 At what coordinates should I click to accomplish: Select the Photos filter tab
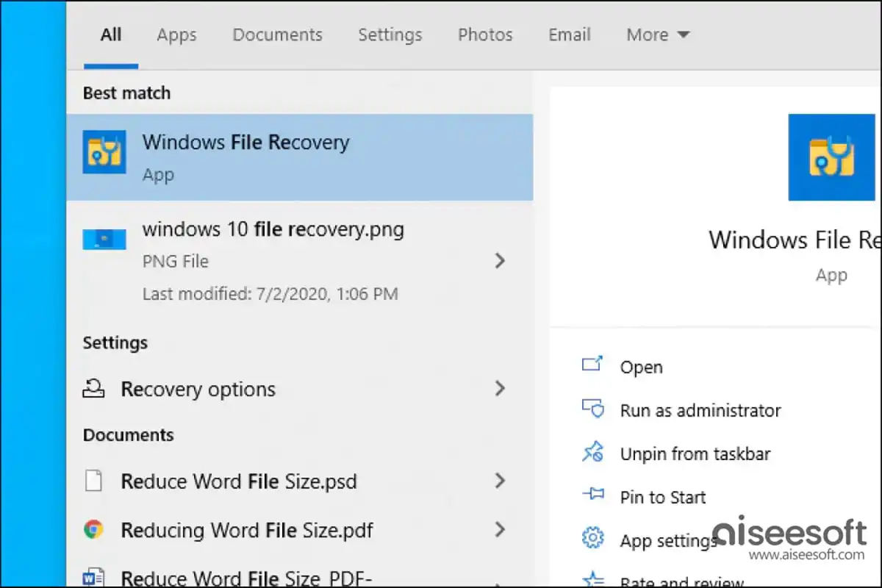point(485,35)
